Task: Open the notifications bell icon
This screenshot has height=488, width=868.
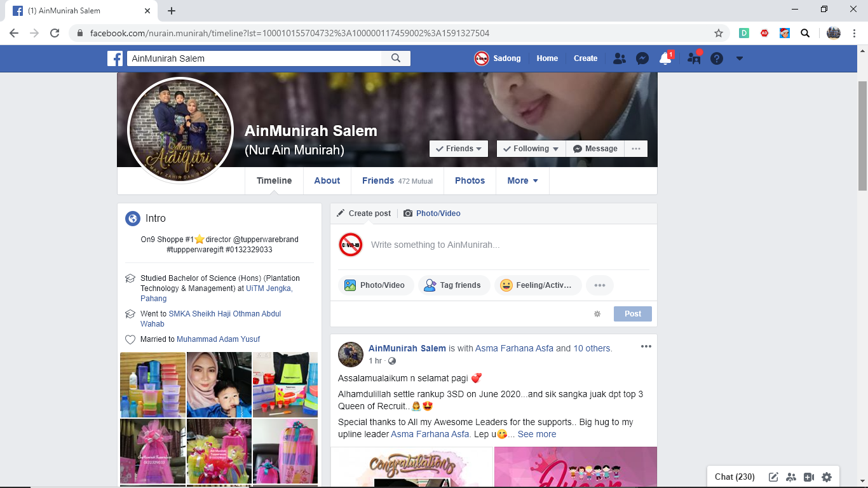Action: tap(665, 58)
